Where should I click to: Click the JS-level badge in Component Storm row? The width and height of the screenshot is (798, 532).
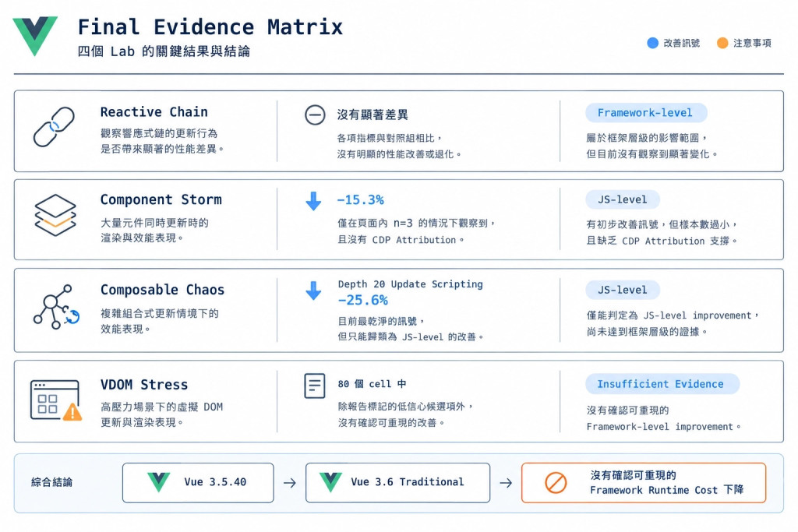click(x=623, y=199)
